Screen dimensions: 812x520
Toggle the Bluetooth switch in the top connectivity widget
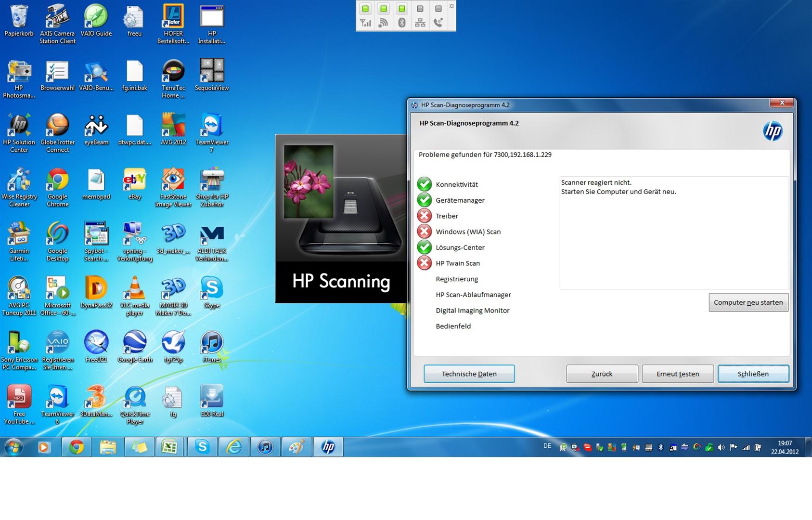(x=401, y=9)
